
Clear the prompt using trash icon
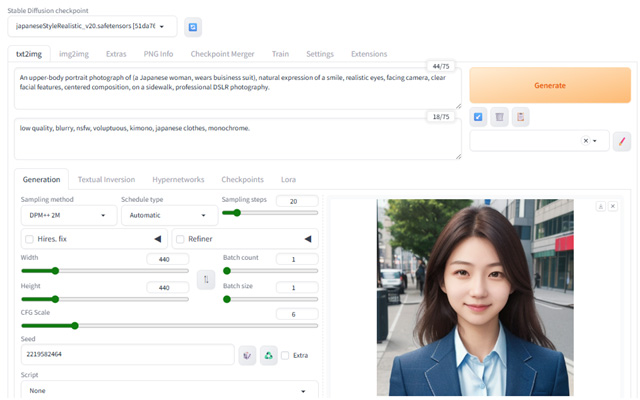point(499,117)
